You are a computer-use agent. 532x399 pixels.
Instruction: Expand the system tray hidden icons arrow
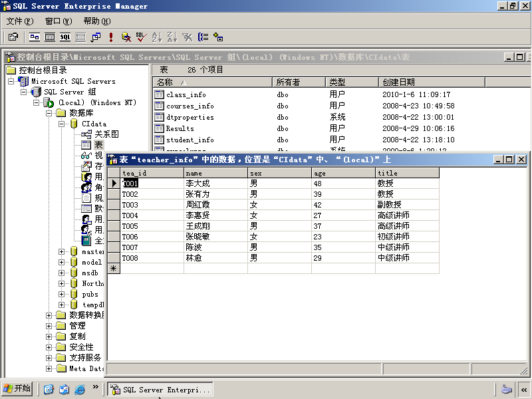click(524, 390)
